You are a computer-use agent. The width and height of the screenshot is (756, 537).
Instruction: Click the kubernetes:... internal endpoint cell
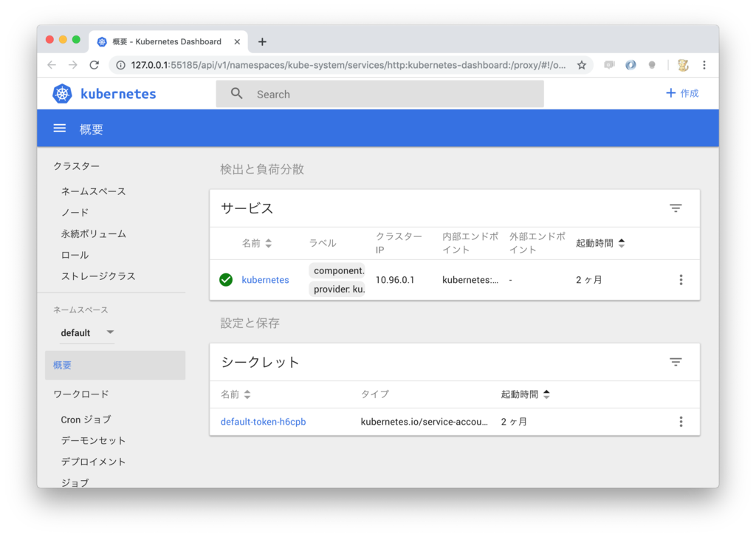pos(470,280)
